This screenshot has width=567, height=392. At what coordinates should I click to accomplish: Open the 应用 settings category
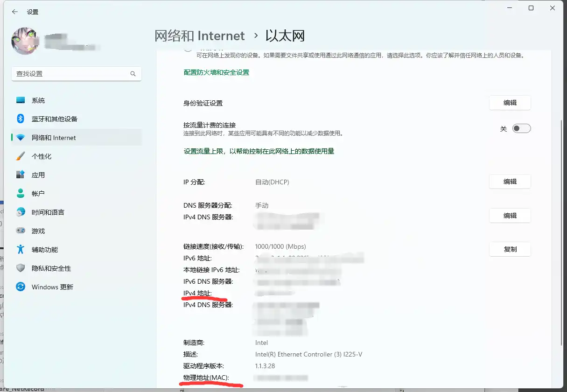pos(37,175)
